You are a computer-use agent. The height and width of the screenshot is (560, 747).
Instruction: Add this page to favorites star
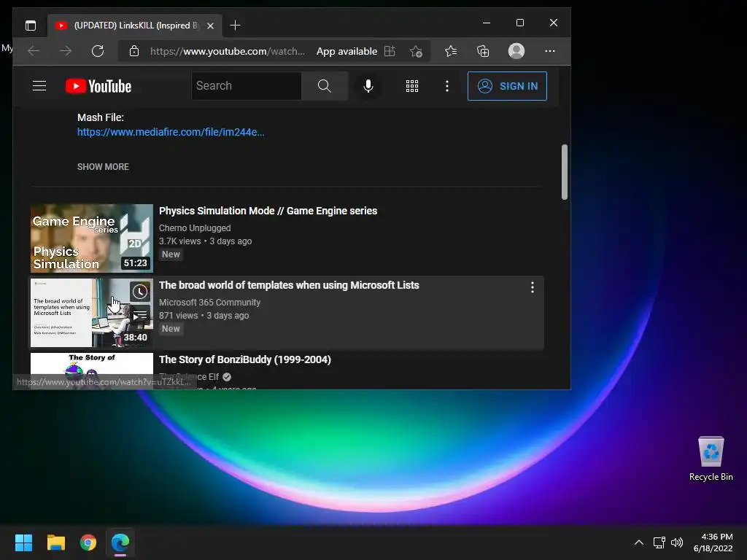[x=416, y=51]
